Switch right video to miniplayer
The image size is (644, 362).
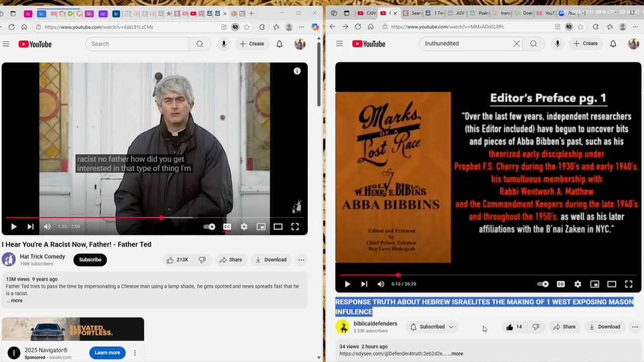pyautogui.click(x=595, y=284)
